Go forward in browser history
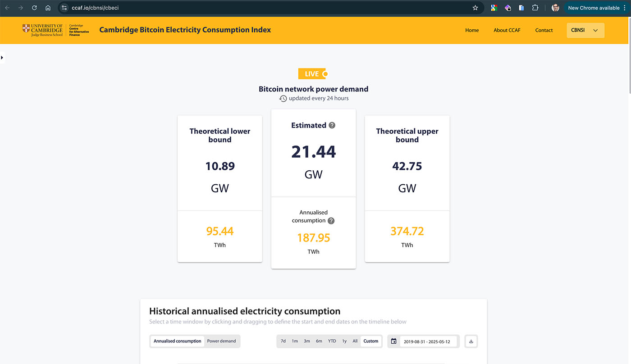This screenshot has height=364, width=631. click(20, 8)
